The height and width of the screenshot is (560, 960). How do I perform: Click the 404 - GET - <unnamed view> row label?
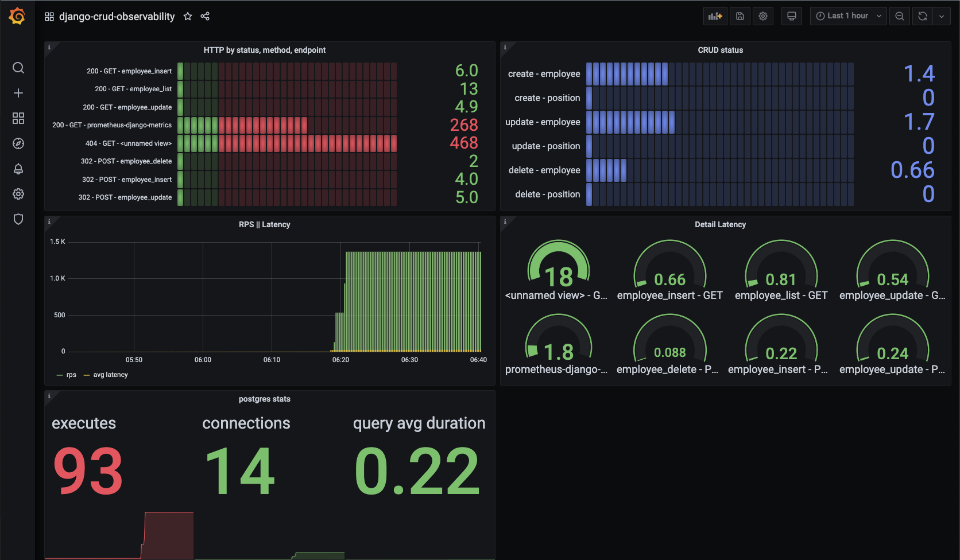(x=129, y=143)
